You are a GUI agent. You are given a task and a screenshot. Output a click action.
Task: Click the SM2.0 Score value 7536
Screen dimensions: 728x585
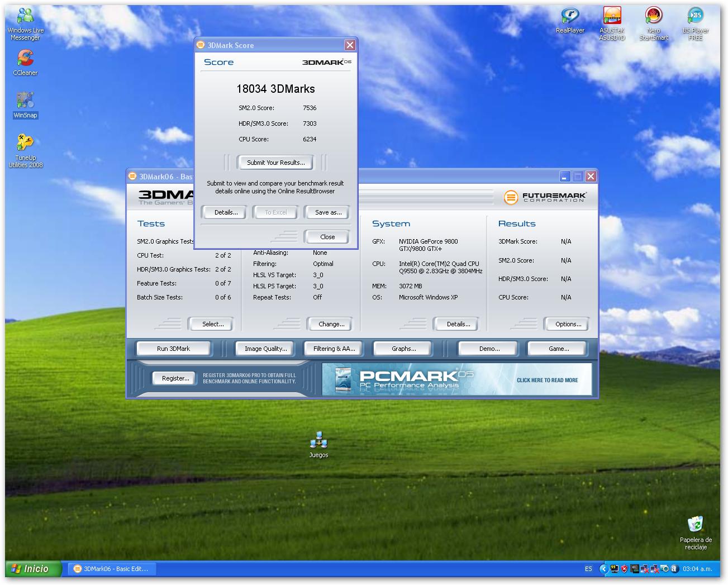310,108
